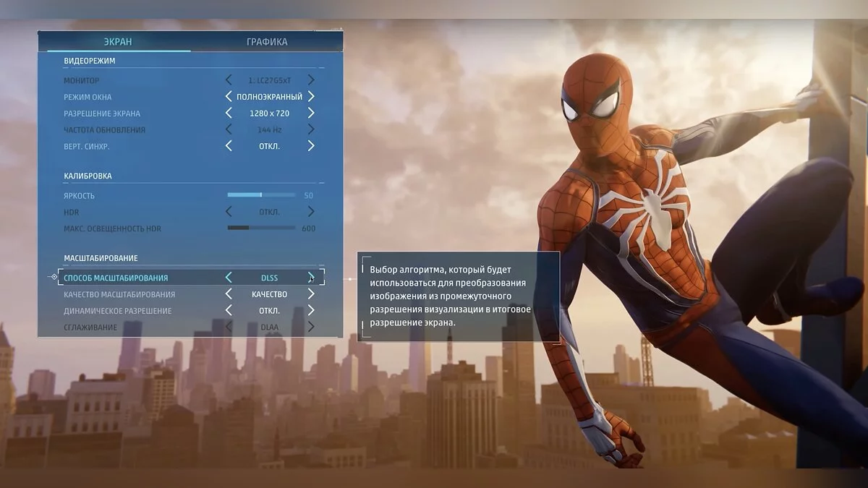The width and height of the screenshot is (868, 488).
Task: Select the КАЧЕСТВО МАСШТАБИРОВАНИЯ label
Action: (119, 294)
